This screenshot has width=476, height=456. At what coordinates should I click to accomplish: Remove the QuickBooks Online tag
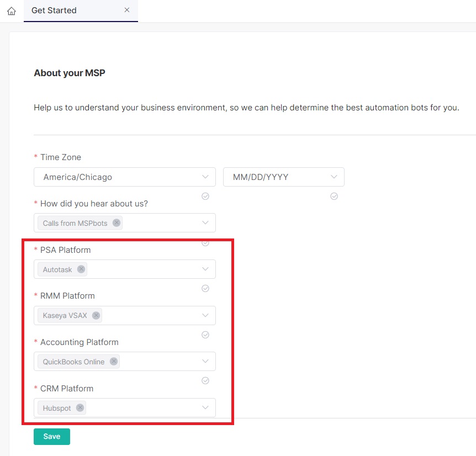click(114, 362)
